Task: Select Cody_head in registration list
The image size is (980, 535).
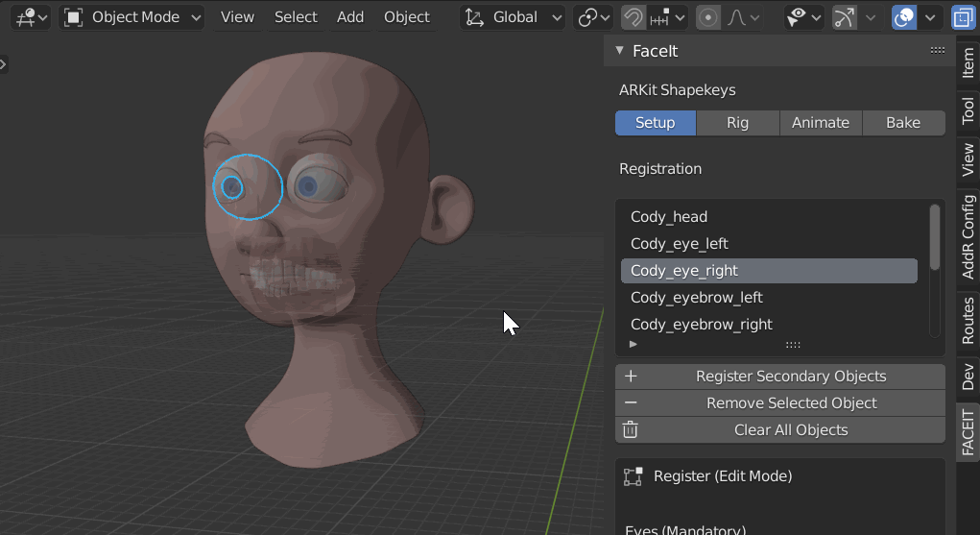Action: 769,216
